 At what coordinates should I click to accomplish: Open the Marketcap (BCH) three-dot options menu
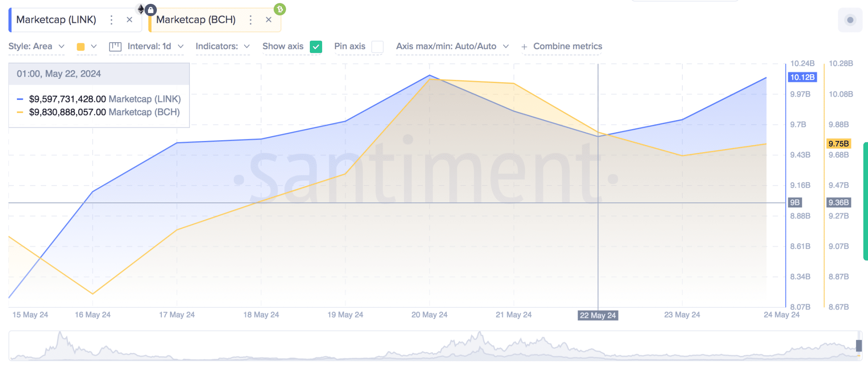coord(250,20)
